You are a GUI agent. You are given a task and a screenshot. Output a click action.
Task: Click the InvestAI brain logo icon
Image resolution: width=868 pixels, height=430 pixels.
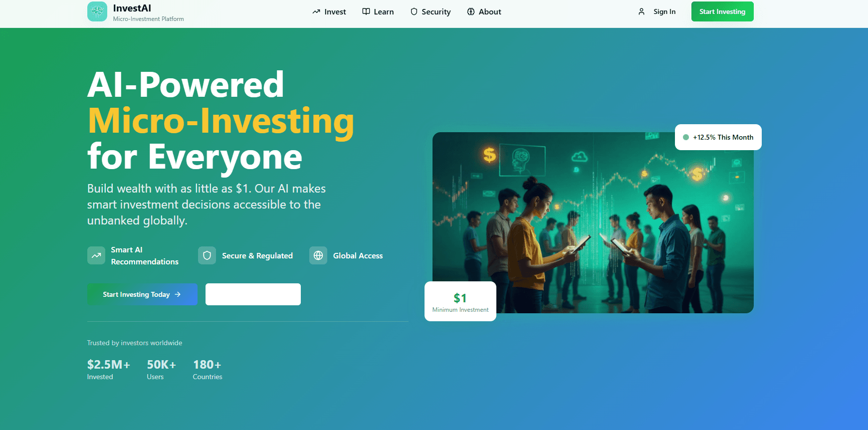tap(97, 11)
